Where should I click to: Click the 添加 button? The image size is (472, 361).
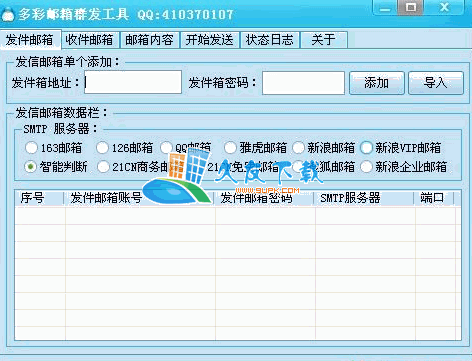pyautogui.click(x=377, y=83)
